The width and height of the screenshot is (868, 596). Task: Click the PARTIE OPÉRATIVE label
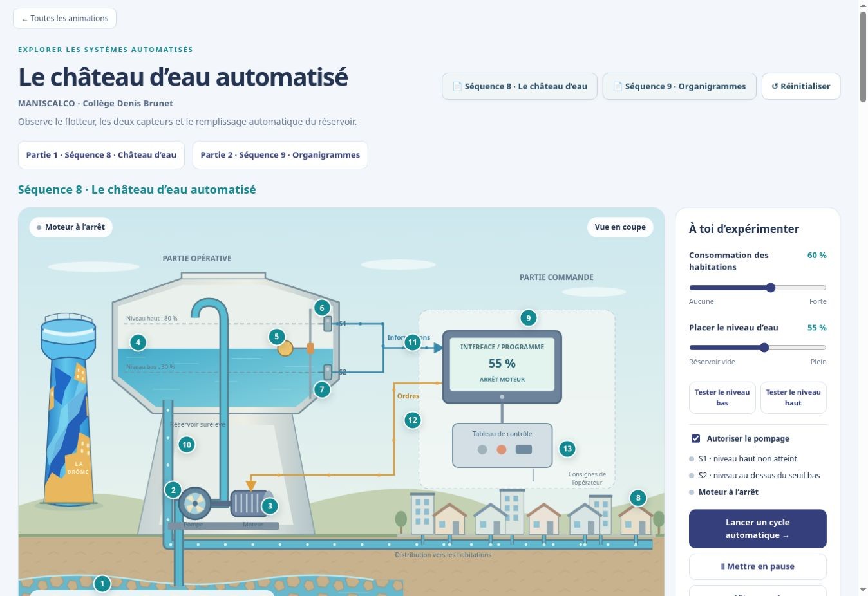click(x=197, y=258)
